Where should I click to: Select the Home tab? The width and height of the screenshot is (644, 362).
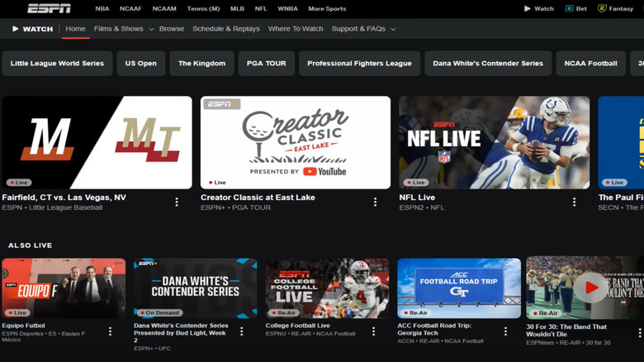75,29
